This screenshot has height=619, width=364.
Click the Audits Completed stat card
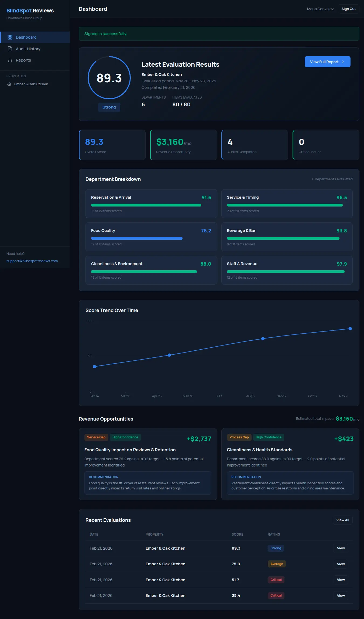255,145
